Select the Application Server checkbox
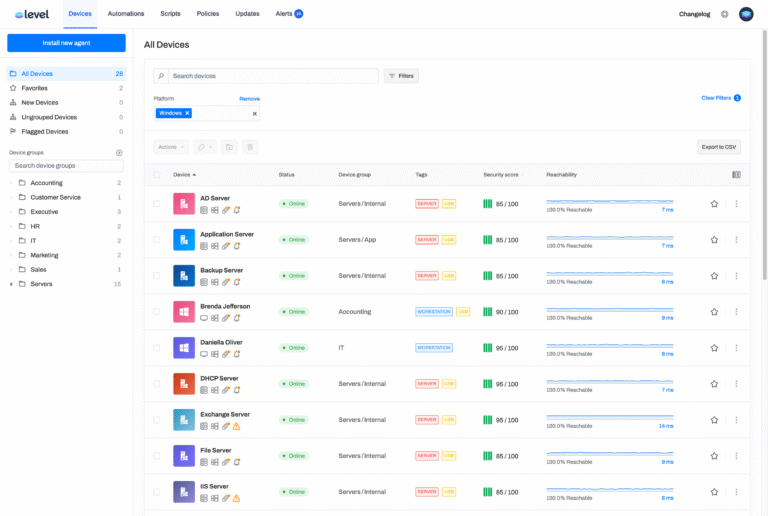 click(x=156, y=240)
